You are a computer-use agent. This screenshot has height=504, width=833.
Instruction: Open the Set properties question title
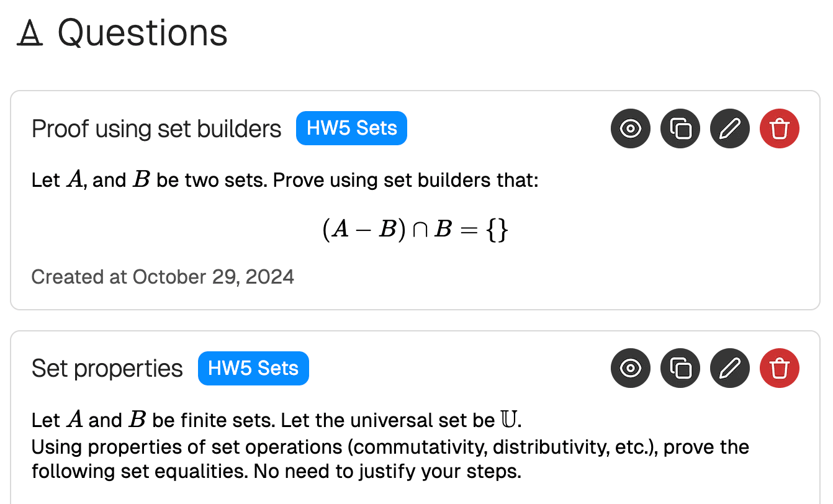click(x=107, y=368)
